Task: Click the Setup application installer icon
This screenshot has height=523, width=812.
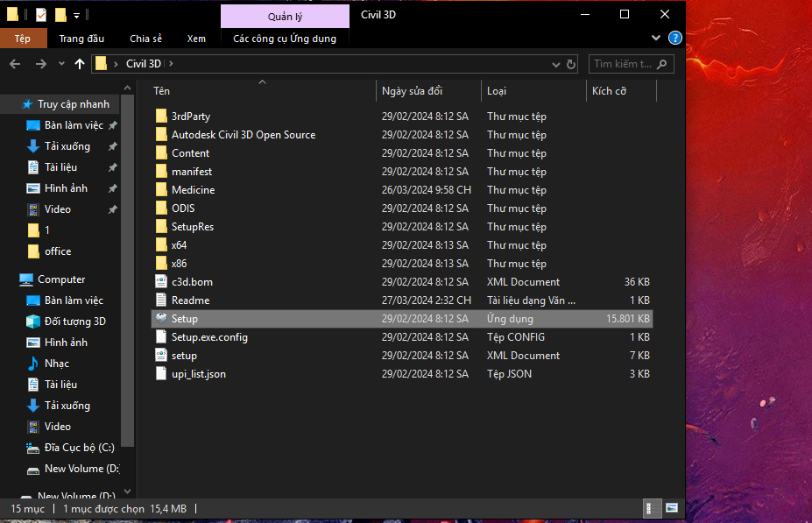Action: [161, 319]
